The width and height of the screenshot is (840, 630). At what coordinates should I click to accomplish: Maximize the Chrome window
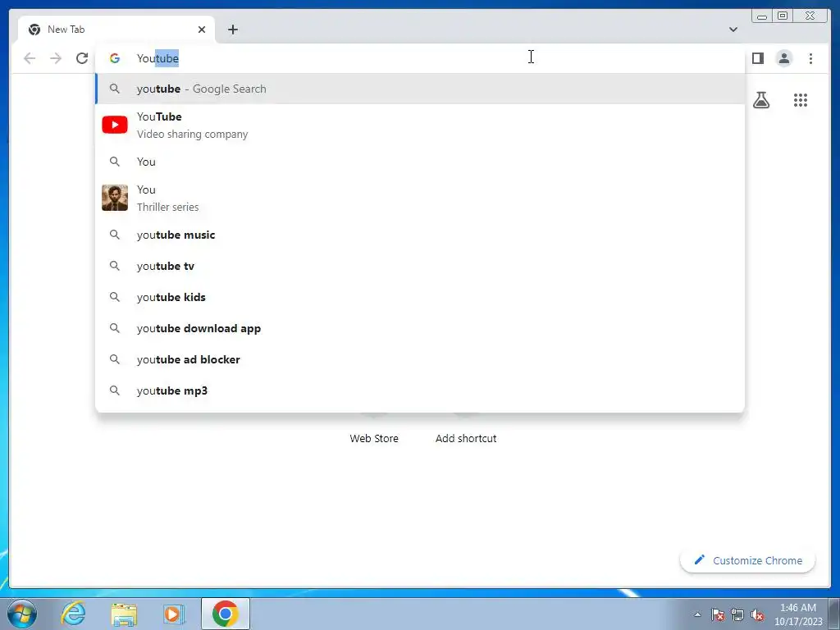pos(782,16)
